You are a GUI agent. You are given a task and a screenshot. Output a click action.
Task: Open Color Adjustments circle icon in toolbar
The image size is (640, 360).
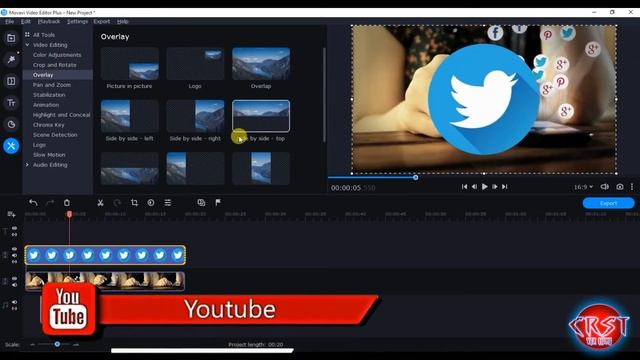[151, 202]
